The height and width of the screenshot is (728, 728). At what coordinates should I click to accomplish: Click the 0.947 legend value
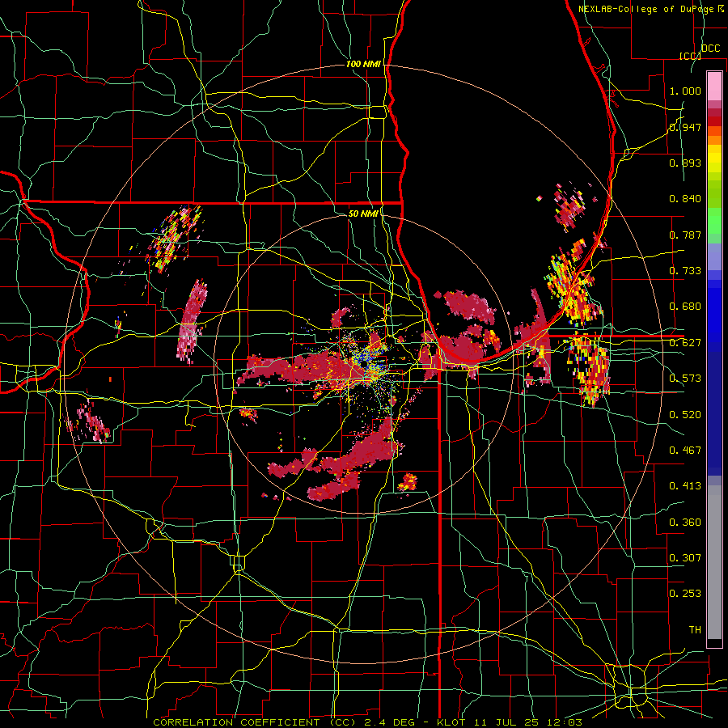click(x=685, y=127)
